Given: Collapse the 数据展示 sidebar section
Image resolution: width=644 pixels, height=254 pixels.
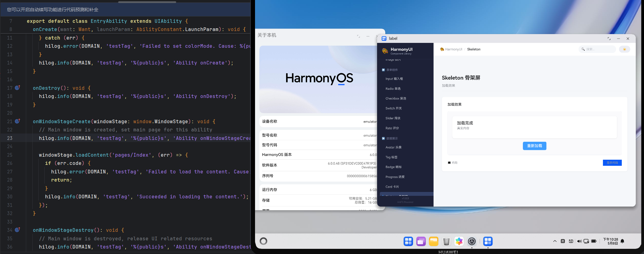Looking at the screenshot, I should point(390,138).
